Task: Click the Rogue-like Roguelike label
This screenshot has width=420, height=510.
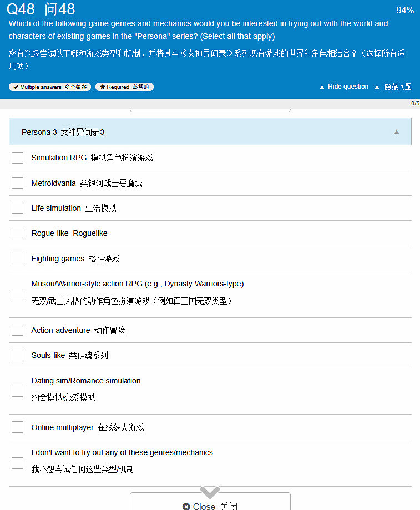Action: (x=69, y=233)
